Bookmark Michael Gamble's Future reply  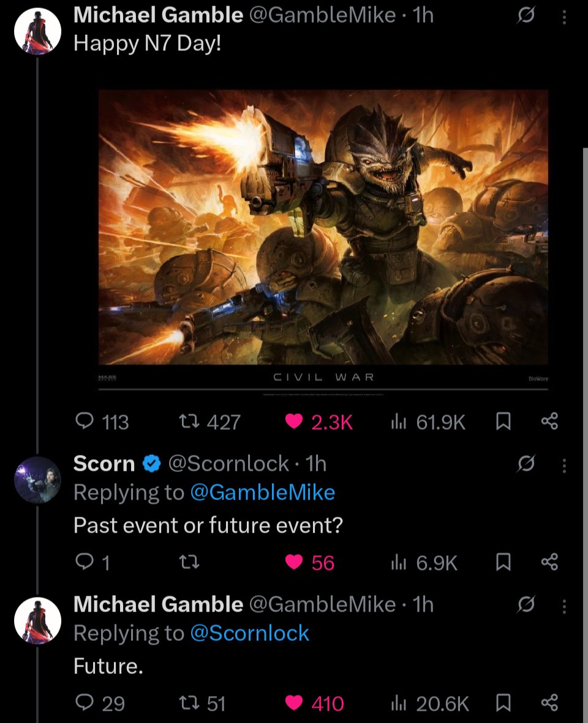click(x=503, y=703)
